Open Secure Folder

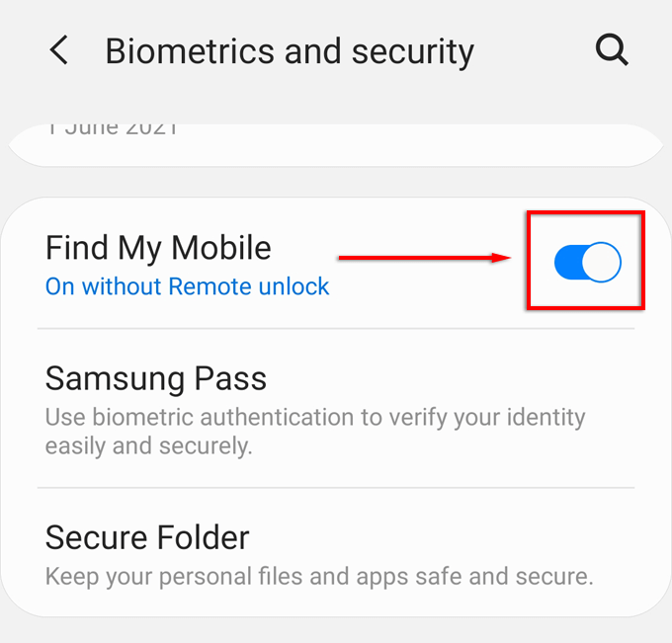(336, 552)
